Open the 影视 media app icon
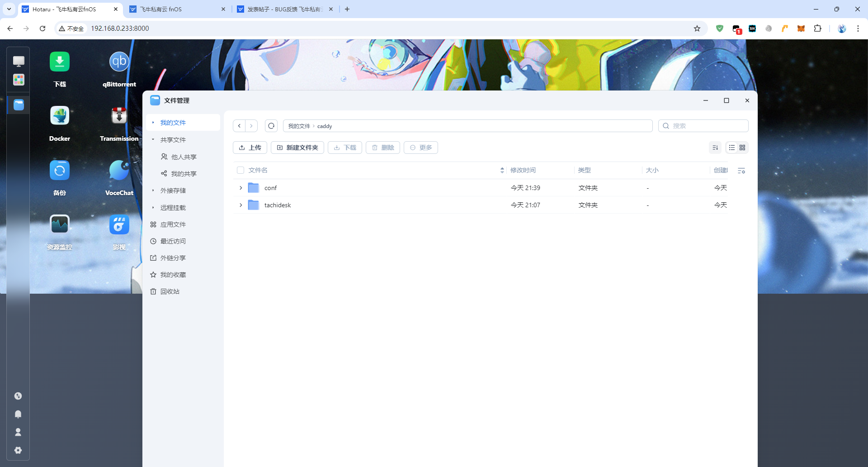Image resolution: width=868 pixels, height=467 pixels. click(119, 224)
